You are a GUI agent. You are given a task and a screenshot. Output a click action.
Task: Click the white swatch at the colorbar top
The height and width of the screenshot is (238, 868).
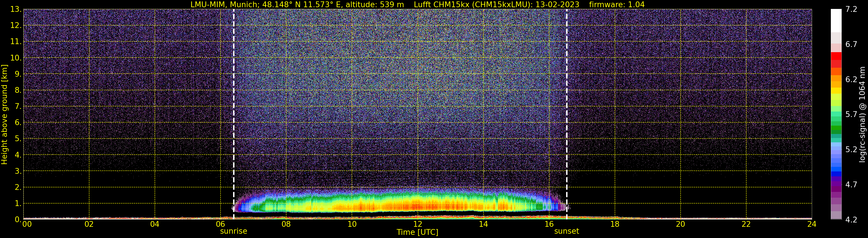coord(836,20)
